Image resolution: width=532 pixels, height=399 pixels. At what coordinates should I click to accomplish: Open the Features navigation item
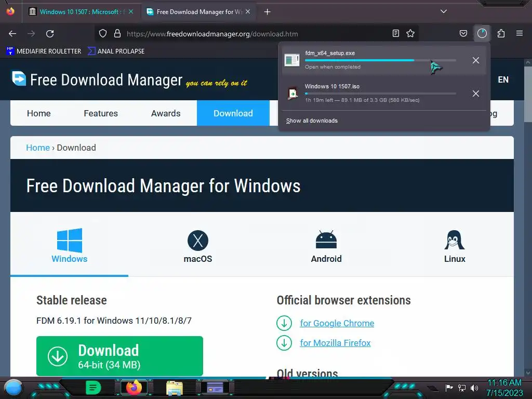point(101,113)
